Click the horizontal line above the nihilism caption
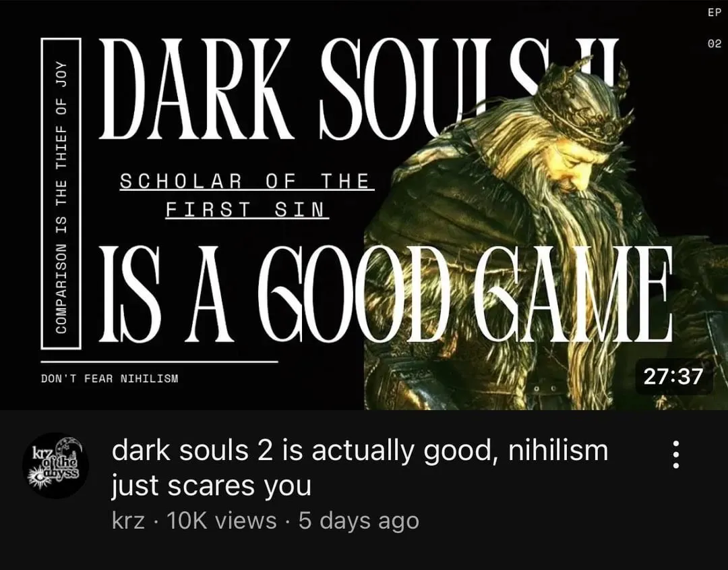Screen dimensions: 728x570 (x=159, y=362)
